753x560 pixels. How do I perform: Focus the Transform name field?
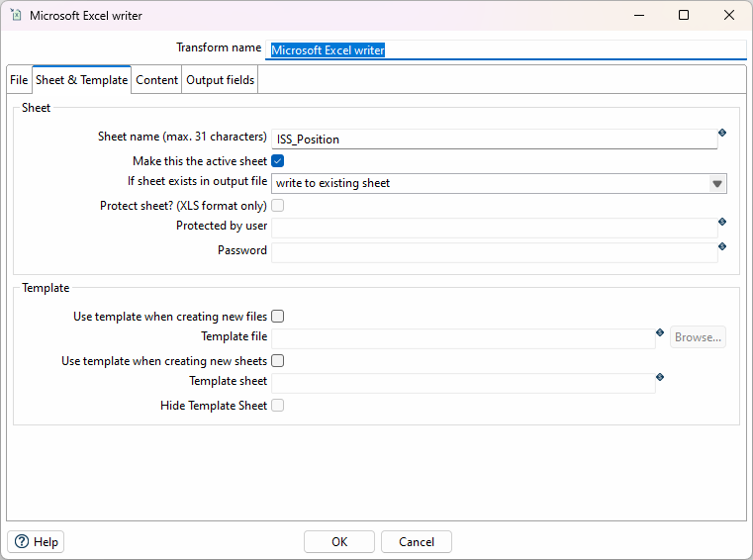click(x=506, y=49)
